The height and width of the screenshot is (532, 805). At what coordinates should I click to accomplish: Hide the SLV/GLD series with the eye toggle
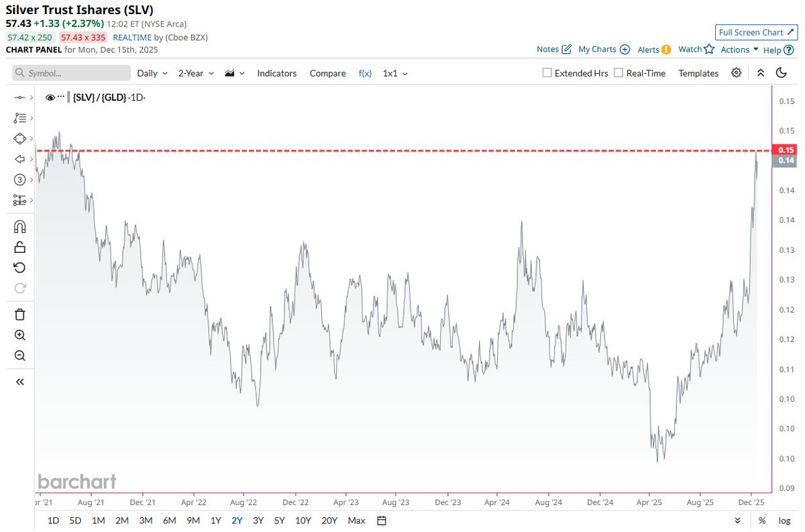click(51, 97)
